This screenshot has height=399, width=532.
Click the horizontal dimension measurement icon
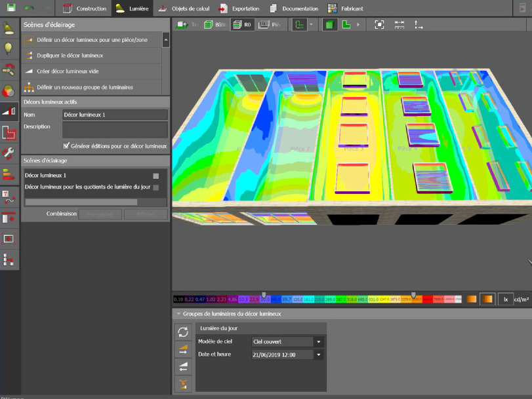click(399, 25)
